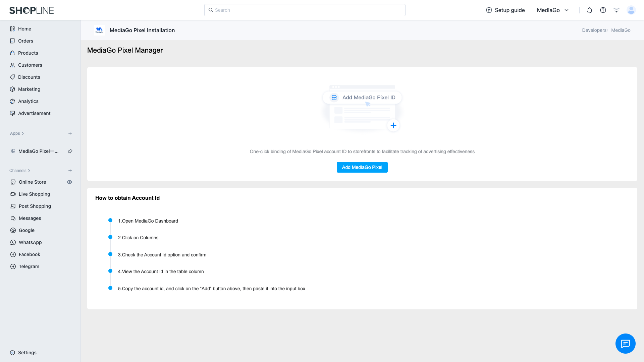Open the Discounts menu item
Viewport: 644px width, 362px height.
[29, 77]
